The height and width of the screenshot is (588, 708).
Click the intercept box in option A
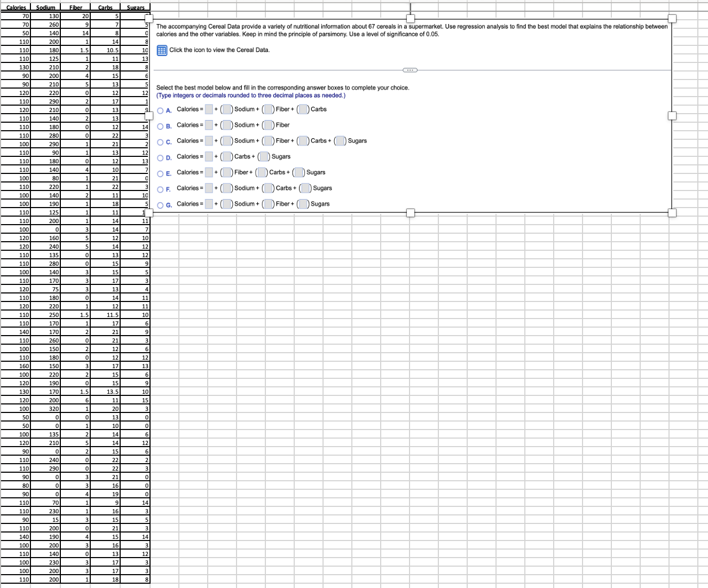[x=209, y=109]
